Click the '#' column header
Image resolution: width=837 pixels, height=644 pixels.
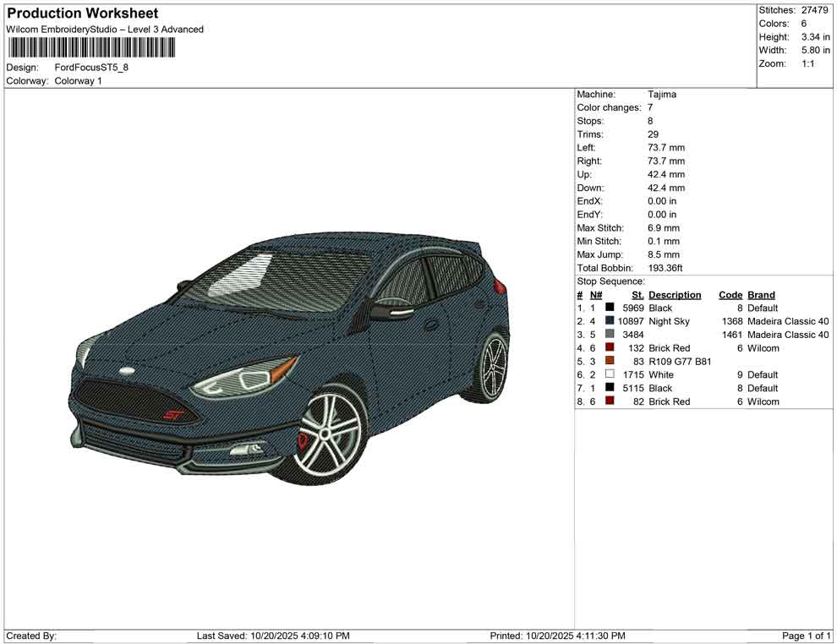[x=580, y=295]
